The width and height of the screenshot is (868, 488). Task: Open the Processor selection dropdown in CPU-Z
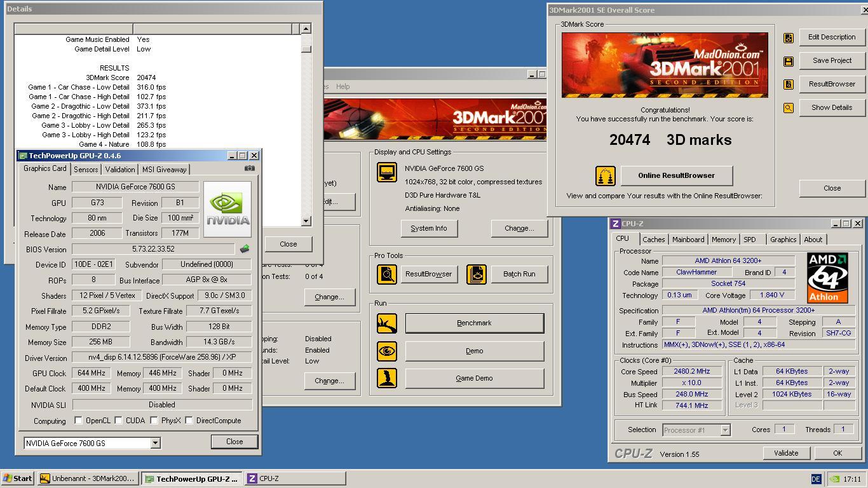coord(725,430)
